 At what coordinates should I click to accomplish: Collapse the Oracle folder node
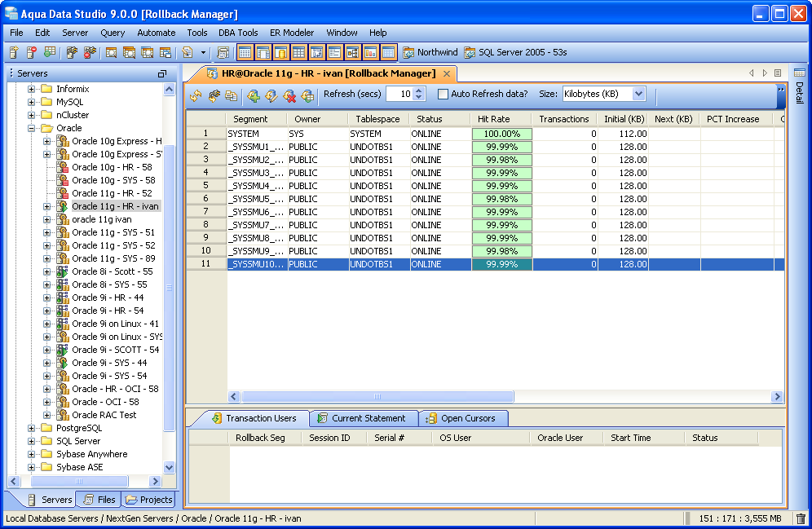(x=31, y=128)
